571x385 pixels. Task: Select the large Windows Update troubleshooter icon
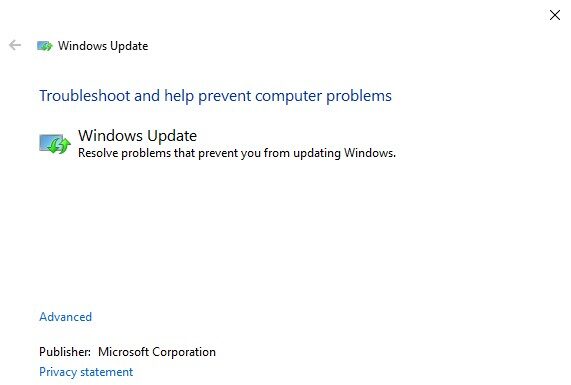coord(55,144)
